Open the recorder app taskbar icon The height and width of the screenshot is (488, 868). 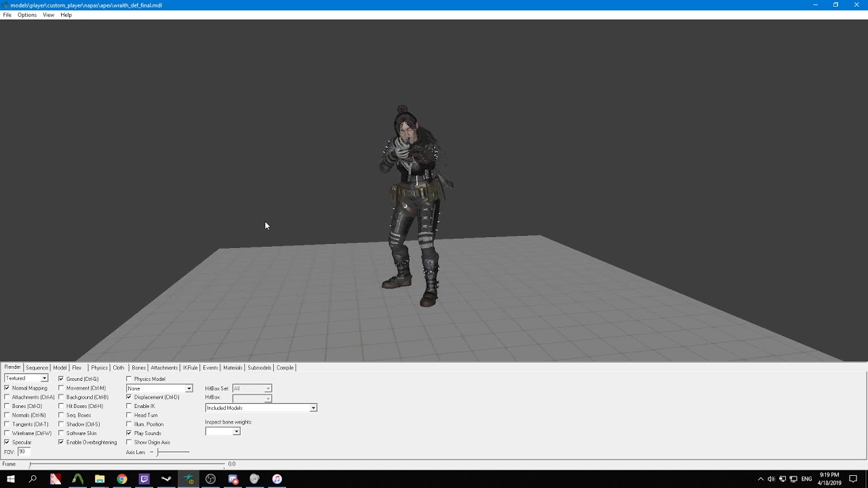click(233, 479)
